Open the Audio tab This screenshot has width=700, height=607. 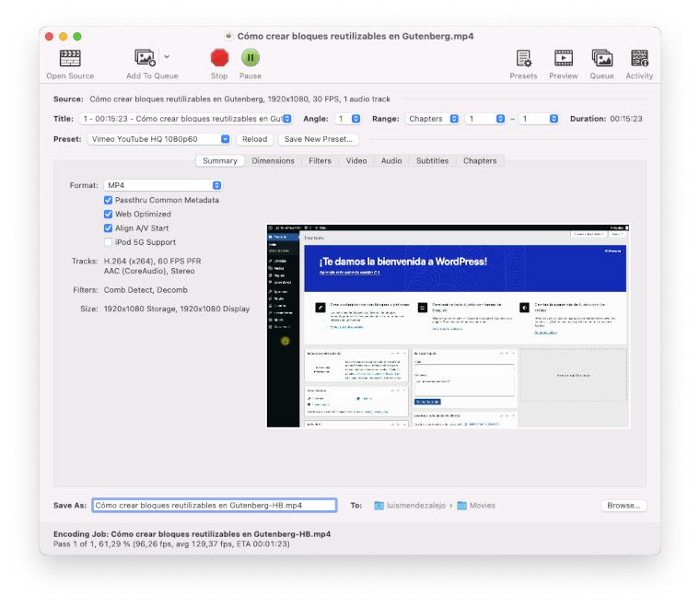pos(391,160)
